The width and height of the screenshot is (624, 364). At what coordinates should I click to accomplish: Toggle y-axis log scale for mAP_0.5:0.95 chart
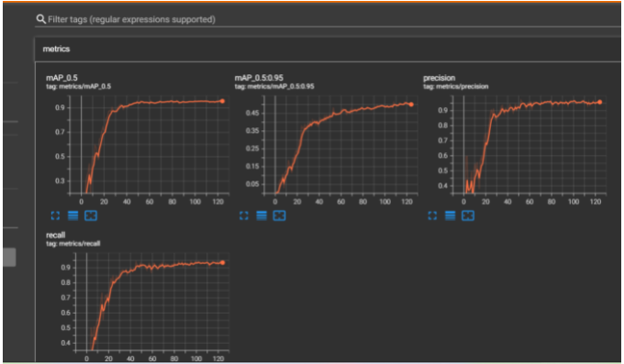point(262,215)
